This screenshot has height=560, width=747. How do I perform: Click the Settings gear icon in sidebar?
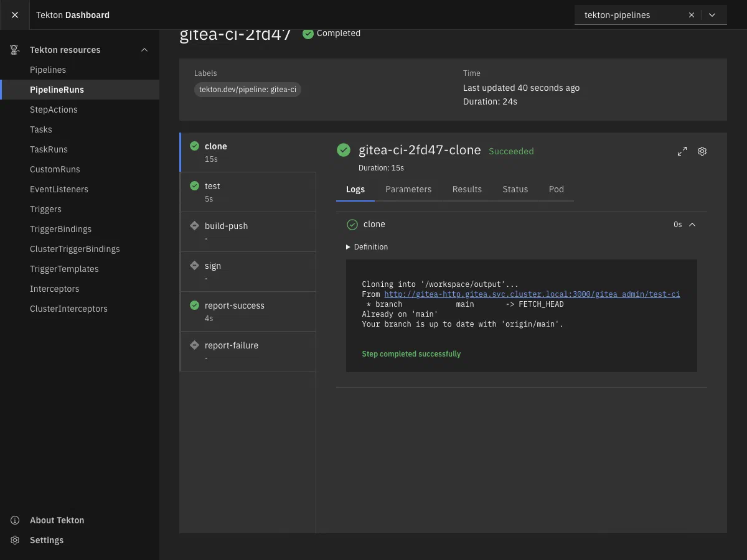click(x=15, y=540)
